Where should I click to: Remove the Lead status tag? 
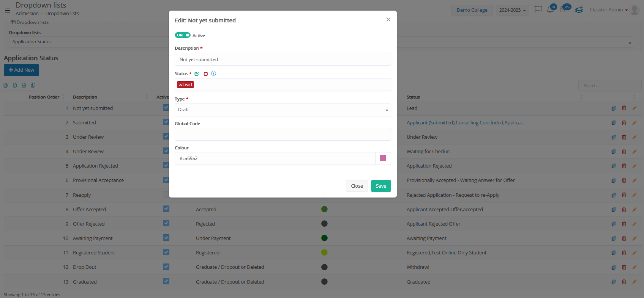click(180, 85)
